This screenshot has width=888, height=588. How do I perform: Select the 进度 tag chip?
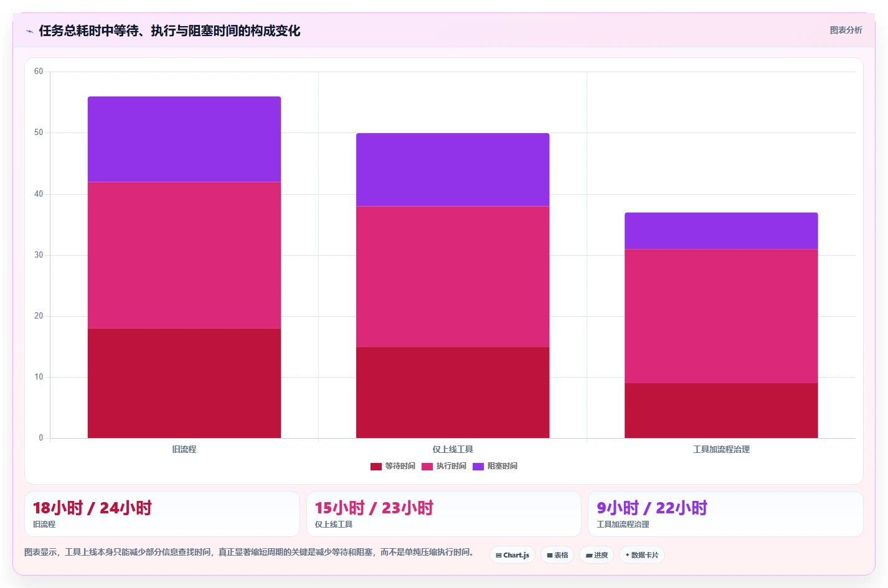[597, 555]
